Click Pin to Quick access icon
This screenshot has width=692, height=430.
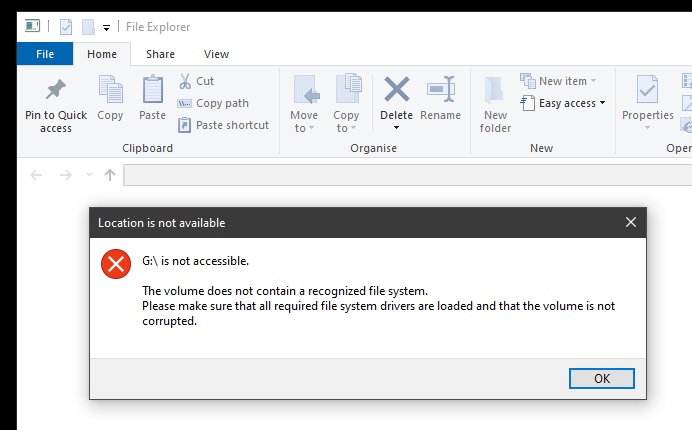(x=56, y=90)
